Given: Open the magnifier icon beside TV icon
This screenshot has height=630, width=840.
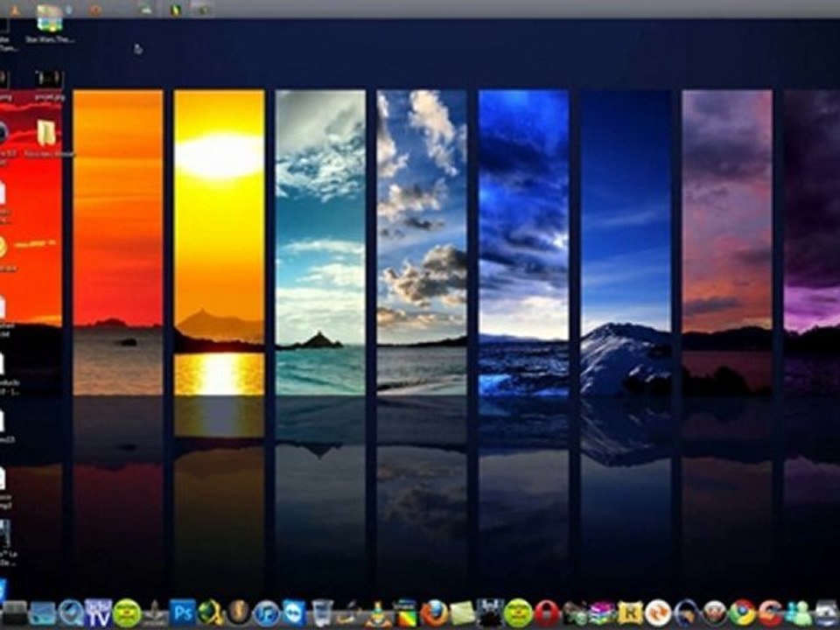Looking at the screenshot, I should click(71, 612).
